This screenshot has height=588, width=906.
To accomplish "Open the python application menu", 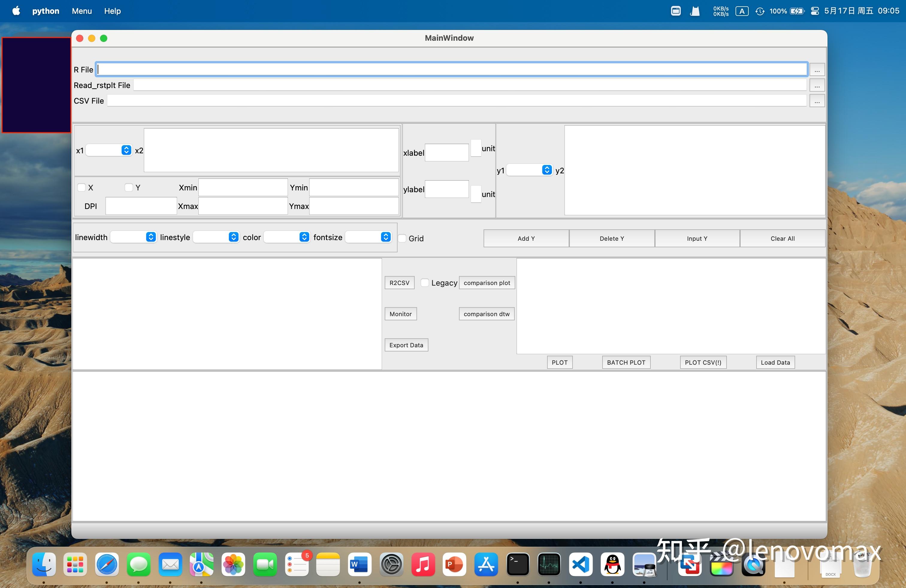I will [46, 11].
